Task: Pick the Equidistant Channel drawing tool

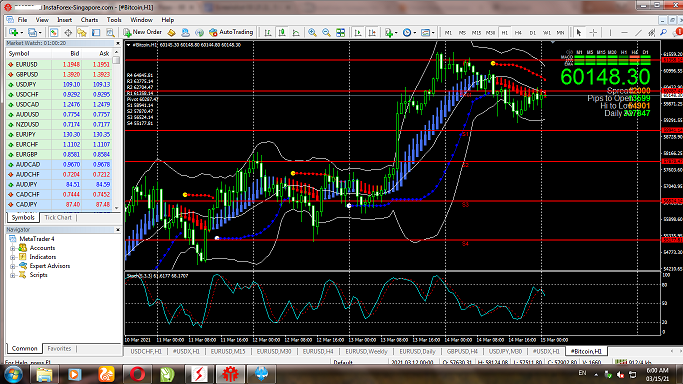Action: (x=652, y=33)
